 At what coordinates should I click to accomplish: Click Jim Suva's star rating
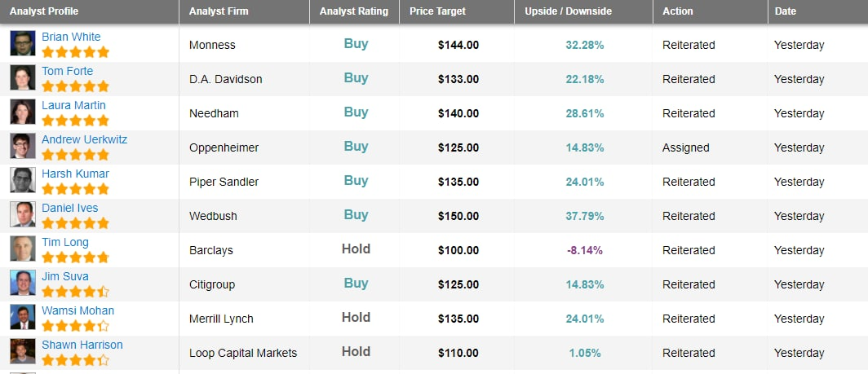(75, 292)
